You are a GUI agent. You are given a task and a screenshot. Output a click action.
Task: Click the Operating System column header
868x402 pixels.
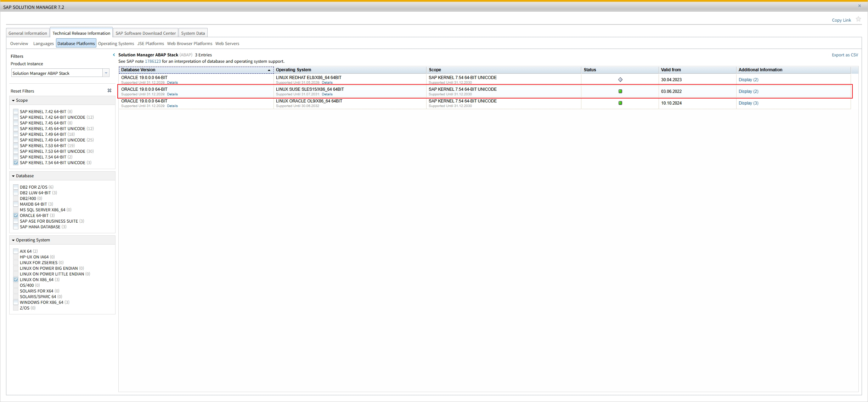(350, 70)
